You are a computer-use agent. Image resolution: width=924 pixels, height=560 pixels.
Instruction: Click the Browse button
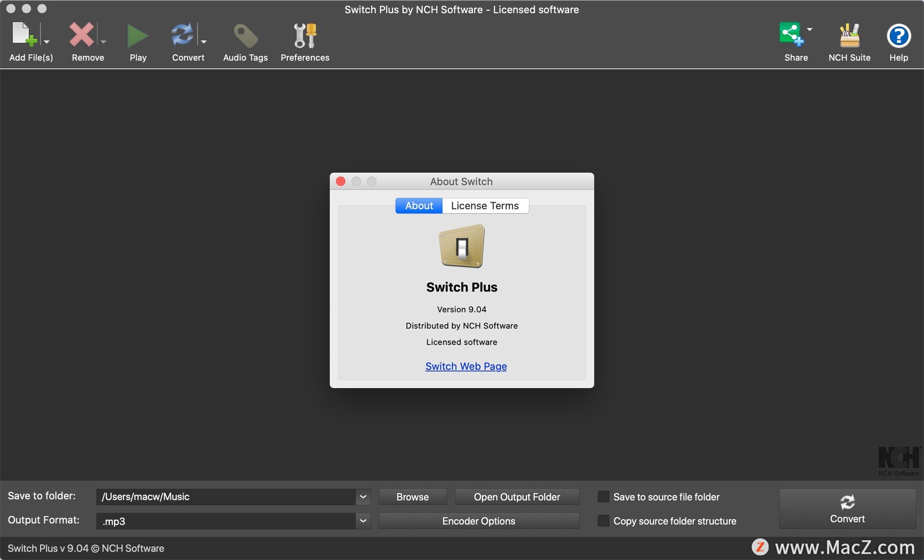coord(412,497)
